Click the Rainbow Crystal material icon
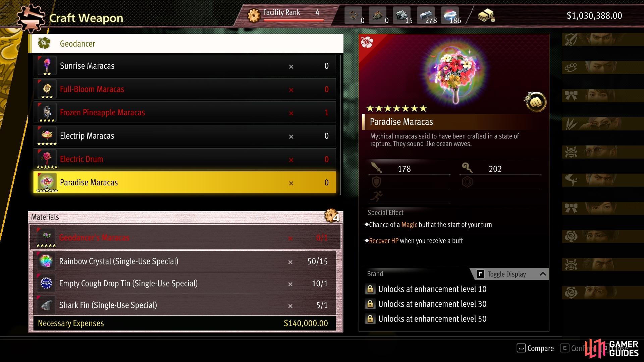This screenshot has height=362, width=644. pos(46,261)
